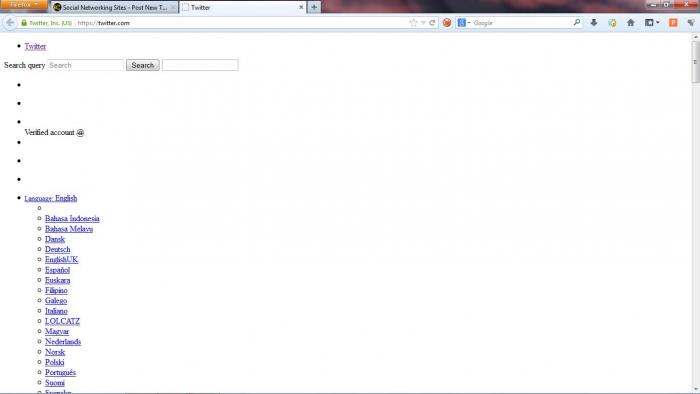Select Bahasa Indonesia language
Viewport: 700px width, 394px height.
[72, 219]
